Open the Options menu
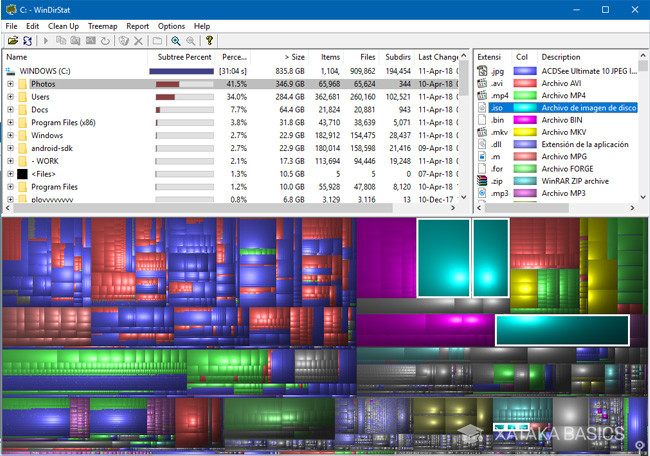 [171, 25]
